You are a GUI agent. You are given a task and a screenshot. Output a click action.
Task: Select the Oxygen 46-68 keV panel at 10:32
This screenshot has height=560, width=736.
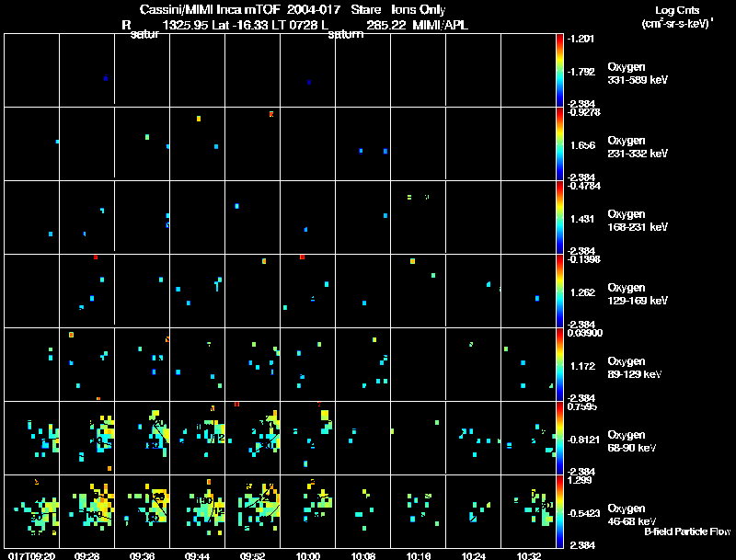528,511
